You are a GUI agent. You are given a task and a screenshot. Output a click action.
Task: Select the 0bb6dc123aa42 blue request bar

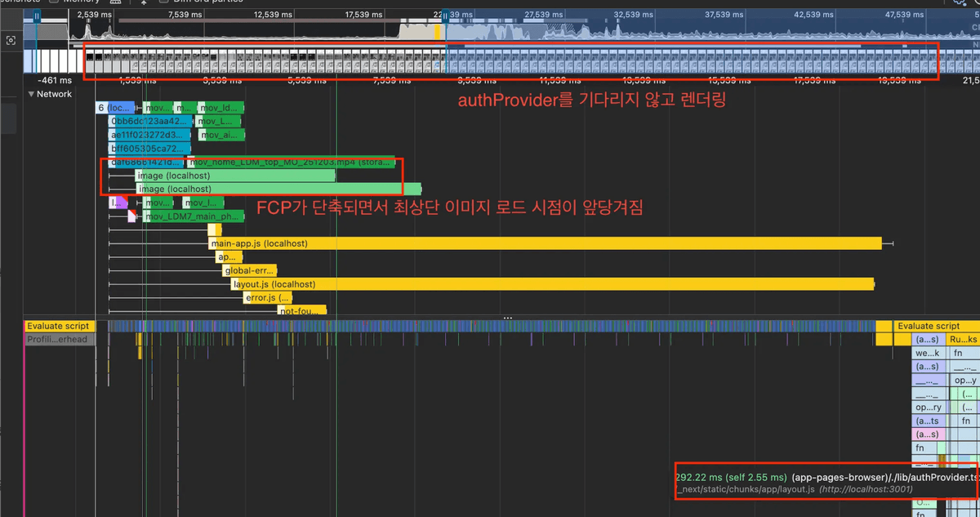point(149,122)
